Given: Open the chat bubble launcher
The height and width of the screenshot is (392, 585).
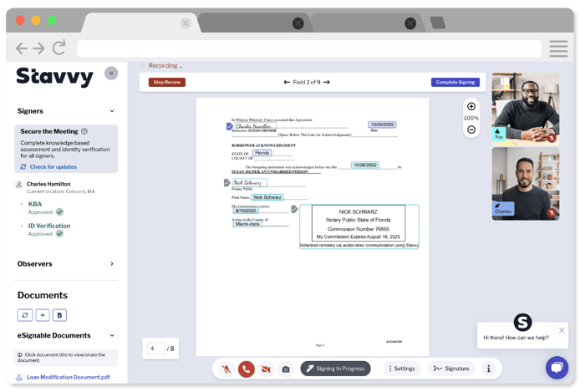Looking at the screenshot, I should point(557,368).
